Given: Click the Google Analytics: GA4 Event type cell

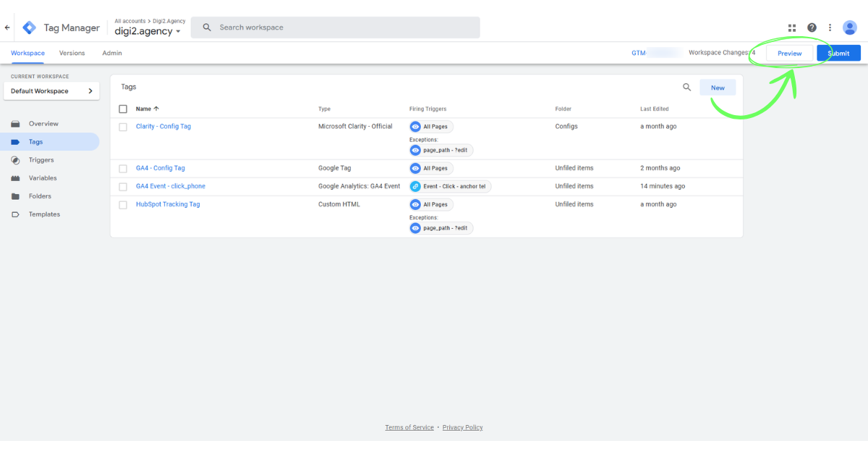Looking at the screenshot, I should [359, 186].
